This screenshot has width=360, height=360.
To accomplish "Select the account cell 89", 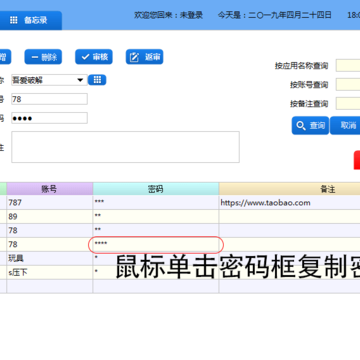I will point(49,217).
